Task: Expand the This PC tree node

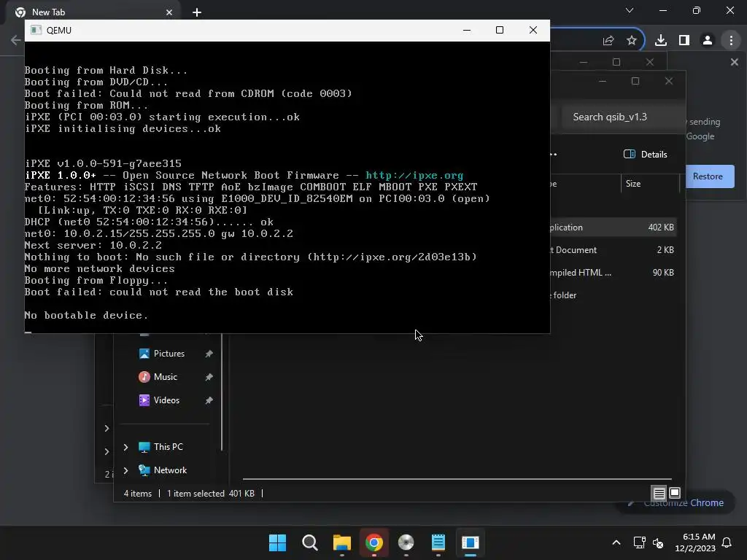Action: pyautogui.click(x=125, y=447)
